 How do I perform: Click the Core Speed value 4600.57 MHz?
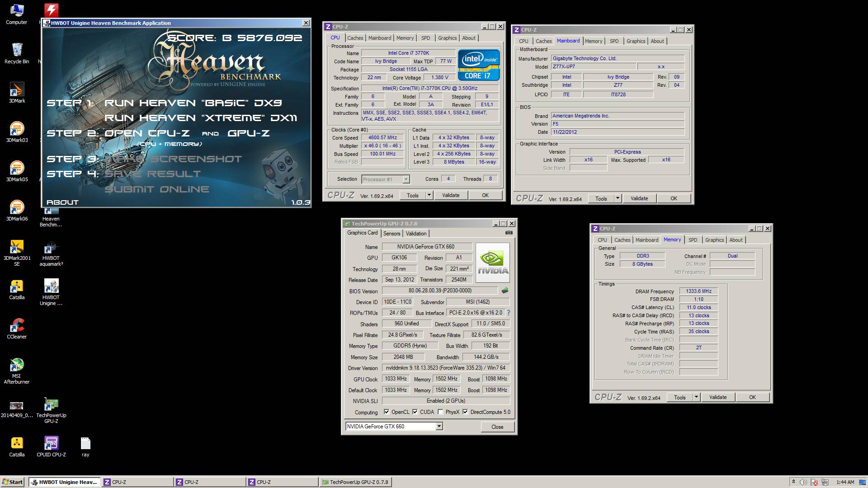[382, 138]
